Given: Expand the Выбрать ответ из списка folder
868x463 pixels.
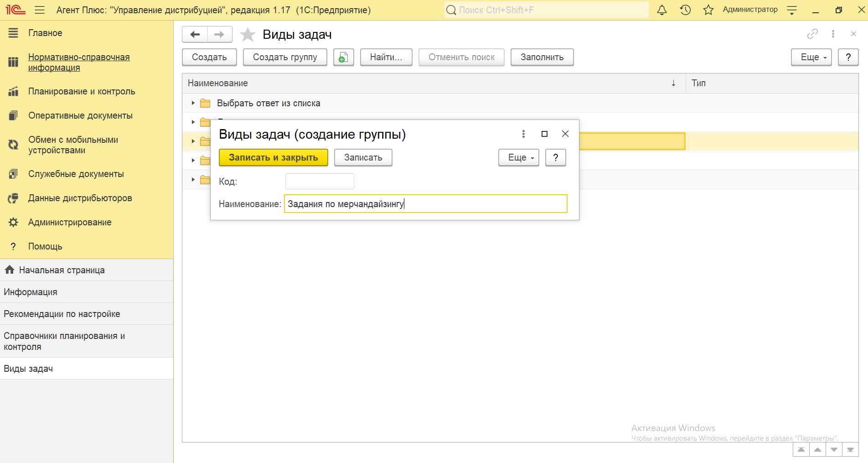Looking at the screenshot, I should click(193, 103).
